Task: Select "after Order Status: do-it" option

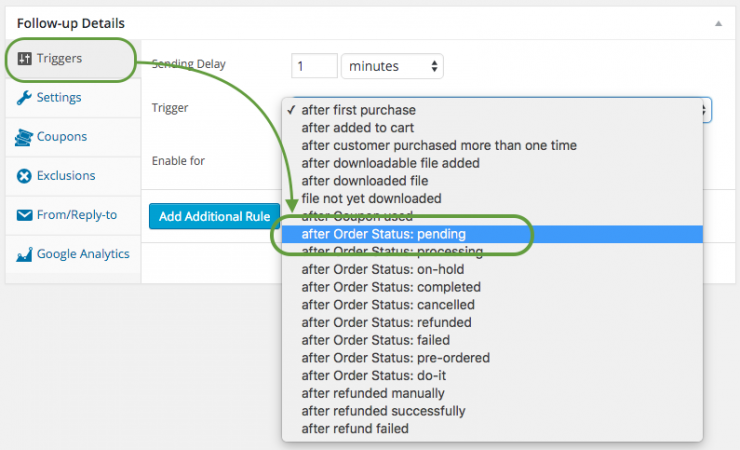Action: click(x=492, y=375)
